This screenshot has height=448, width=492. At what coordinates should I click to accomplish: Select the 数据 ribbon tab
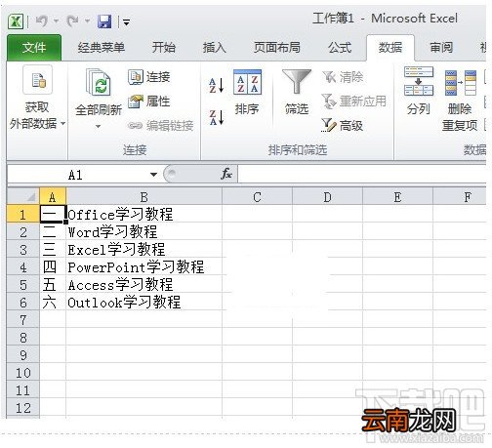tap(390, 48)
